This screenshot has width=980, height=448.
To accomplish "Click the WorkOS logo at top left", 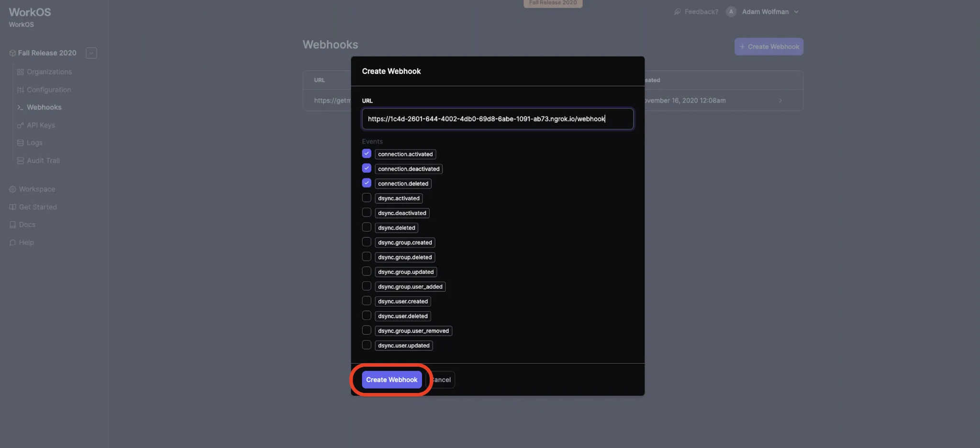I will 30,12.
